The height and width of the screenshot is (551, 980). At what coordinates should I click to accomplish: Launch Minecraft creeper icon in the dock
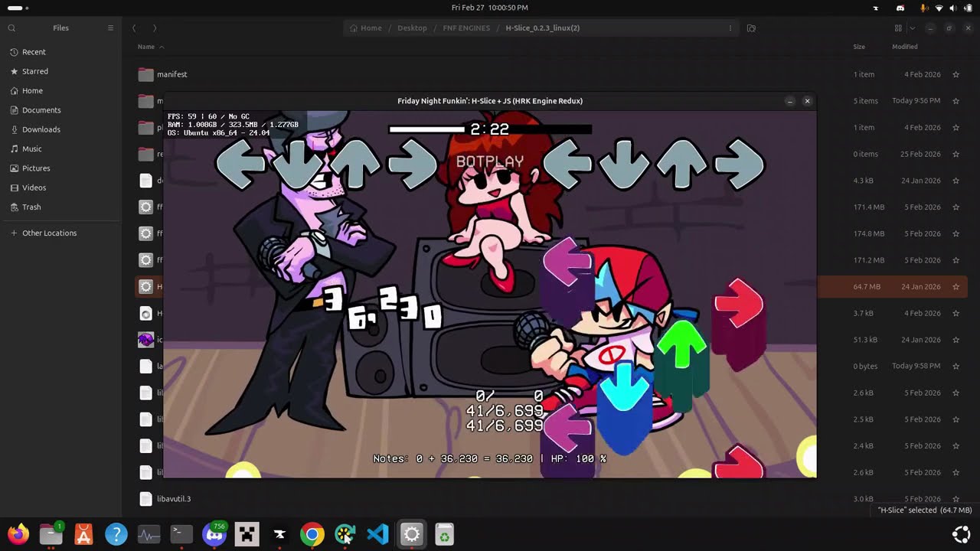247,534
